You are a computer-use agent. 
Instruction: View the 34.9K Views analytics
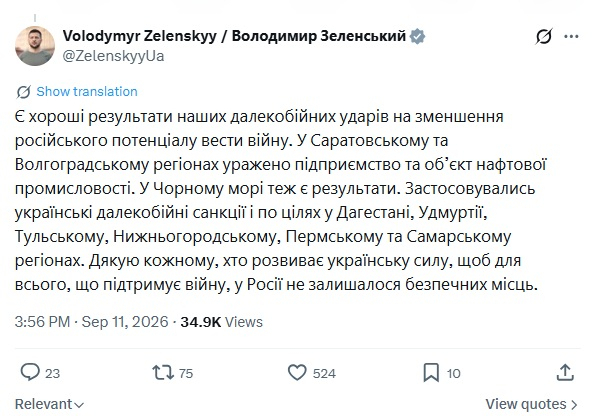(222, 322)
